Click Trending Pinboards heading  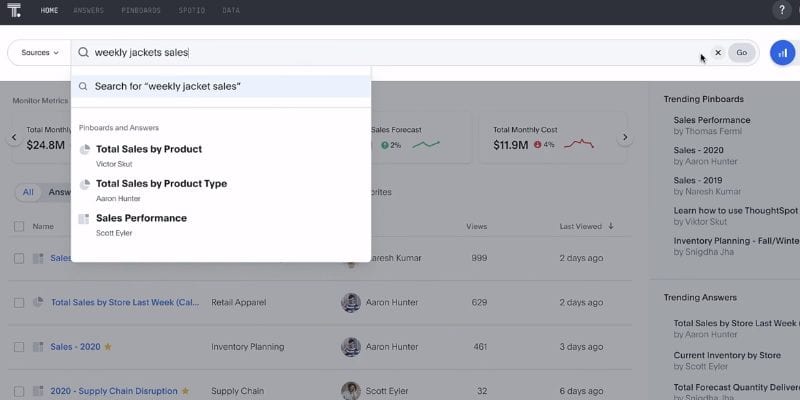(704, 99)
